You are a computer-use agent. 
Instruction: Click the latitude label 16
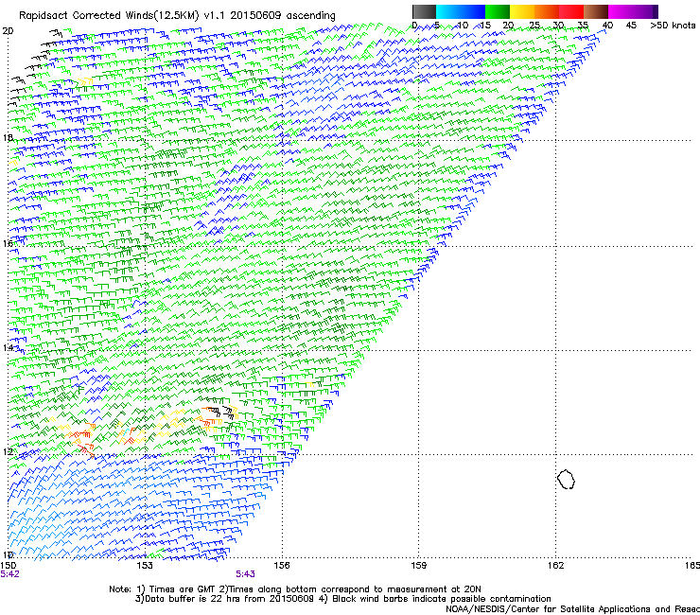(x=8, y=243)
